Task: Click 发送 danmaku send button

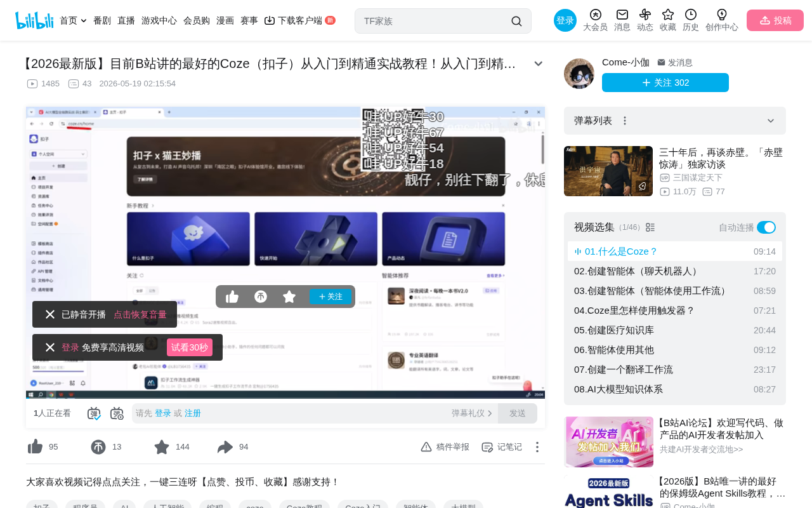Action: point(518,413)
